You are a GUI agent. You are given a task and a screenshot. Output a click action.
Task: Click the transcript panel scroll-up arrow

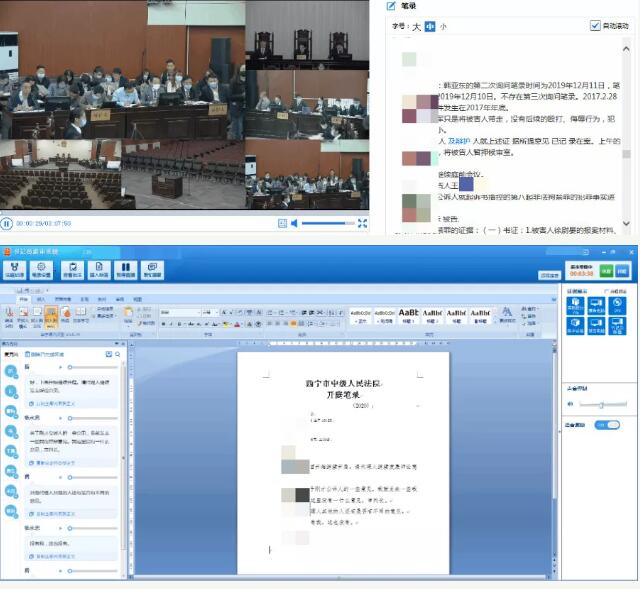[x=626, y=49]
